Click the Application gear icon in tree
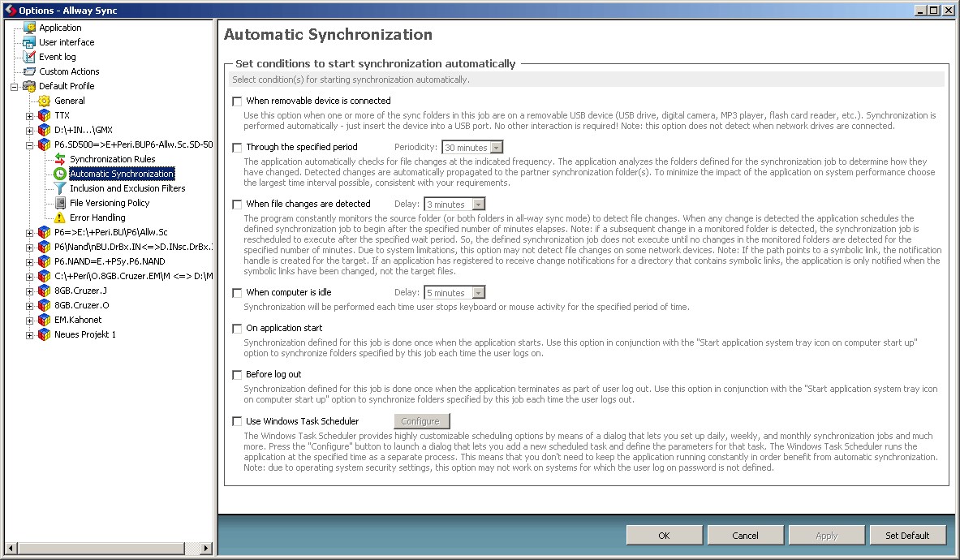 pos(29,28)
